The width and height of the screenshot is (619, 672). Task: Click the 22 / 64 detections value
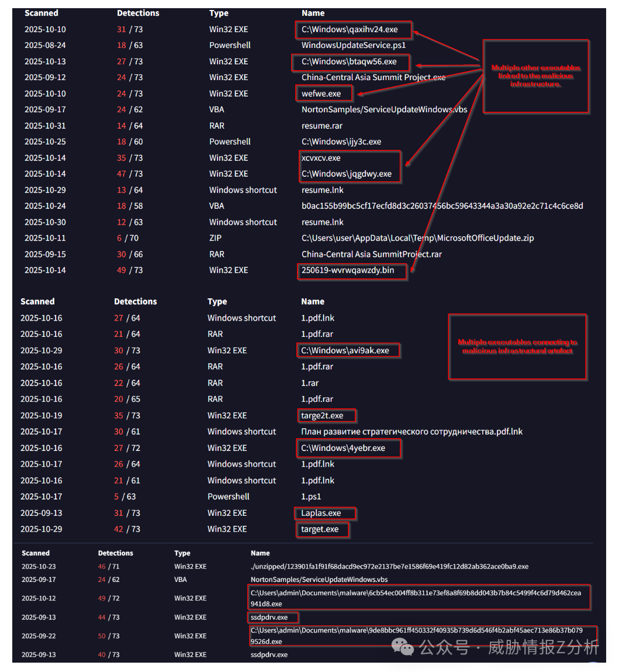coord(127,383)
